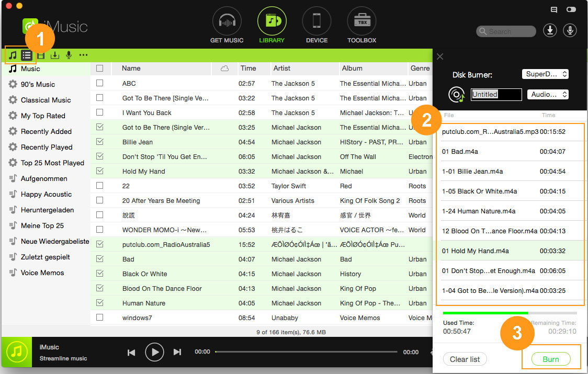Open the TOOLBOX tab
The image size is (588, 374).
361,26
